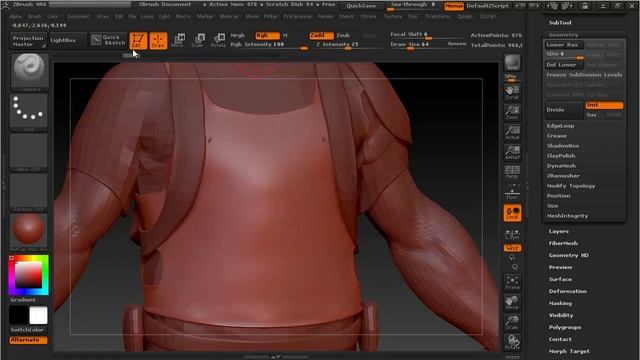Click the Lower Res button
Image resolution: width=640 pixels, height=360 pixels.
click(x=564, y=44)
